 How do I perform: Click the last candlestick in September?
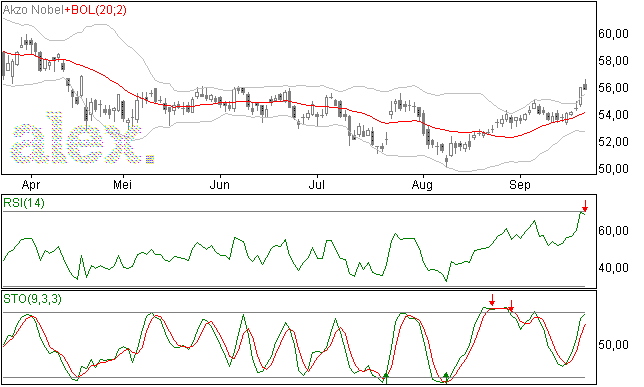click(585, 86)
